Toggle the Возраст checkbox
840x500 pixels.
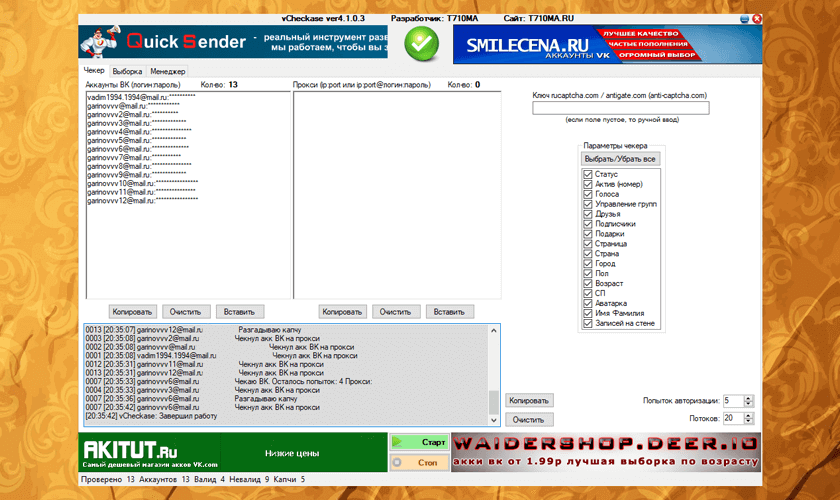point(588,283)
